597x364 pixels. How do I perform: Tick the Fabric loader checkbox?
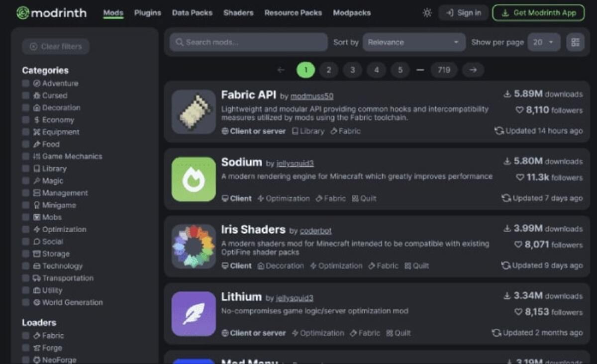pyautogui.click(x=26, y=336)
